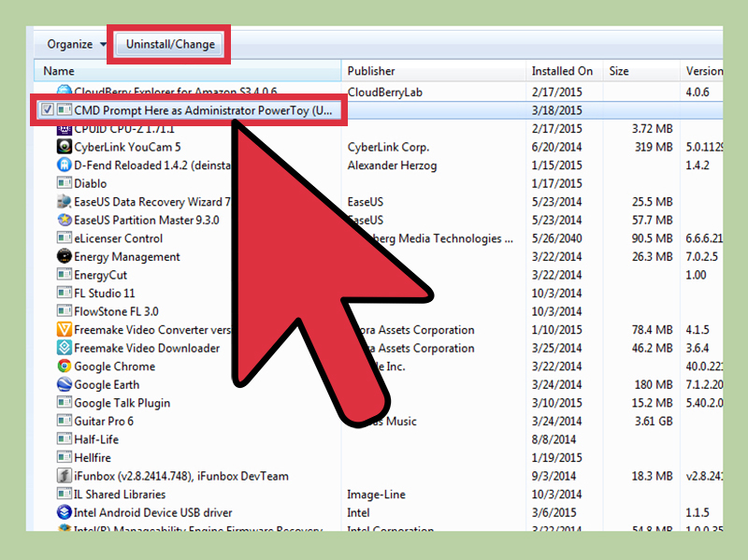Sort by Publisher column header
748x560 pixels.
coord(434,71)
